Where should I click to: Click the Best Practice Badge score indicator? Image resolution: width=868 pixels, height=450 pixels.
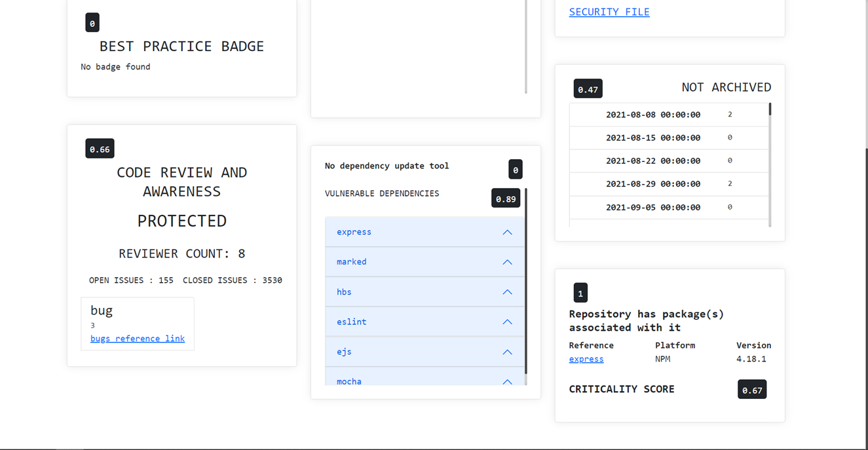click(x=92, y=22)
